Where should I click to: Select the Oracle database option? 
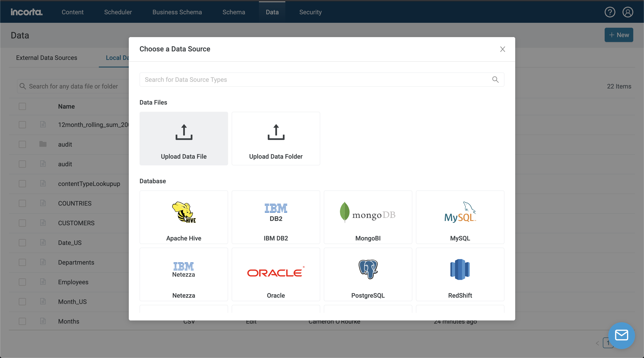[x=275, y=274]
